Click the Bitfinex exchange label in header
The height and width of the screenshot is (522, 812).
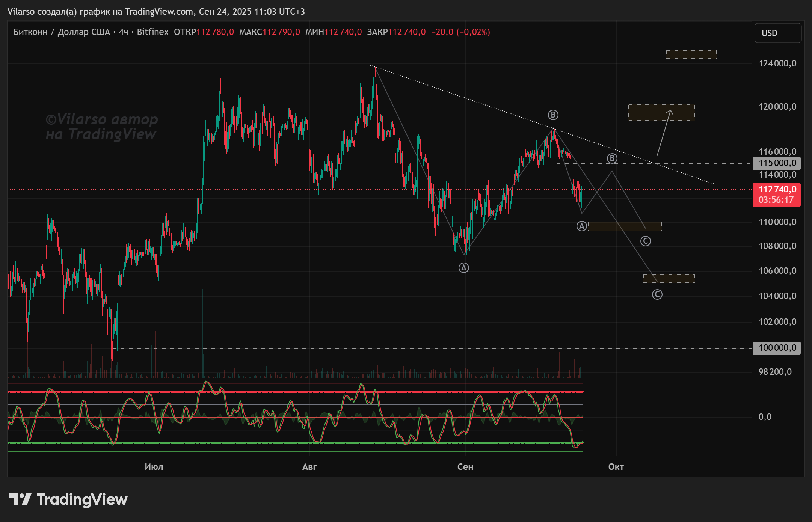click(x=152, y=32)
